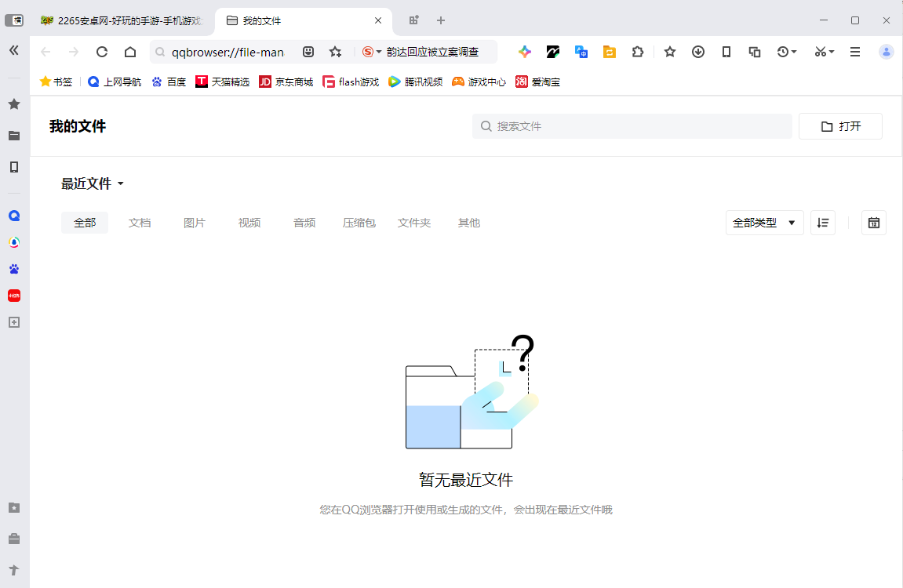The image size is (903, 588).
Task: Open QQ messenger from the left sidebar
Action: pyautogui.click(x=13, y=216)
